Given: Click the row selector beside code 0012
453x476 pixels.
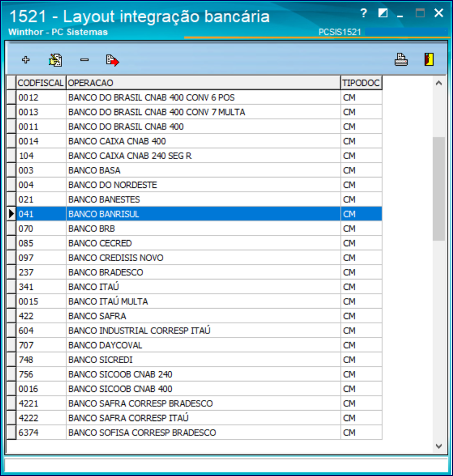Looking at the screenshot, I should click(x=11, y=98).
